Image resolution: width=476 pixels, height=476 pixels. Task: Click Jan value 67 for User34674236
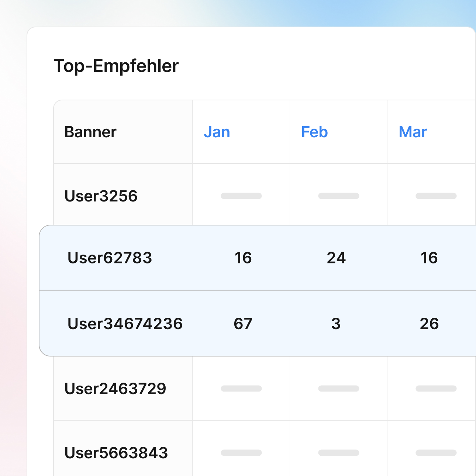click(x=243, y=324)
